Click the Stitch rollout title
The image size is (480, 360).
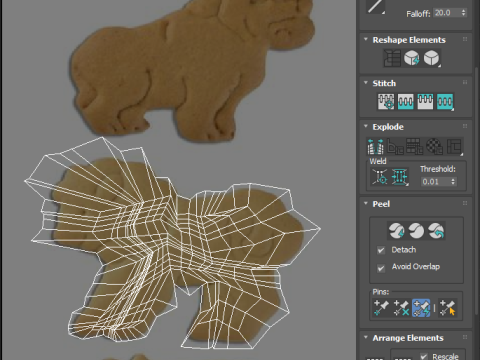click(384, 83)
